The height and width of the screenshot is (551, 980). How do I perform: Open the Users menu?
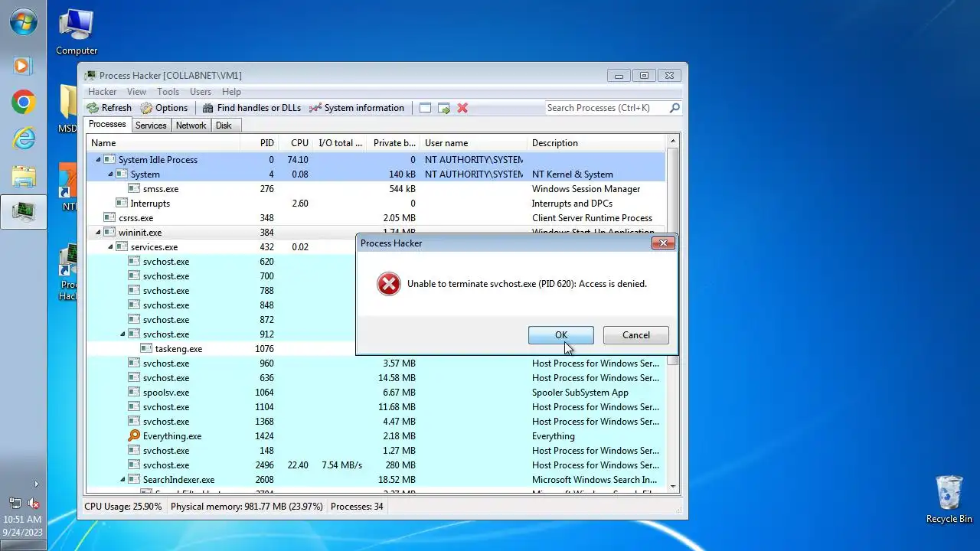[x=201, y=92]
